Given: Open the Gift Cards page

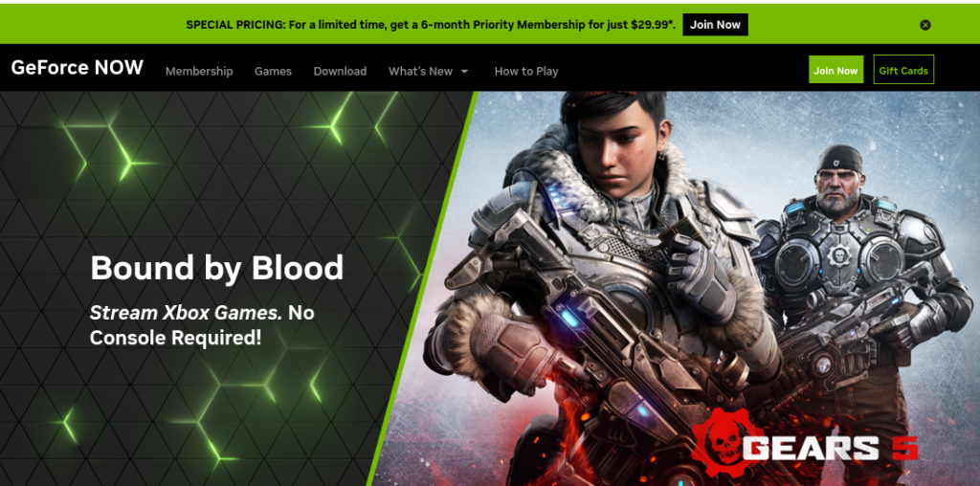Looking at the screenshot, I should [x=903, y=70].
